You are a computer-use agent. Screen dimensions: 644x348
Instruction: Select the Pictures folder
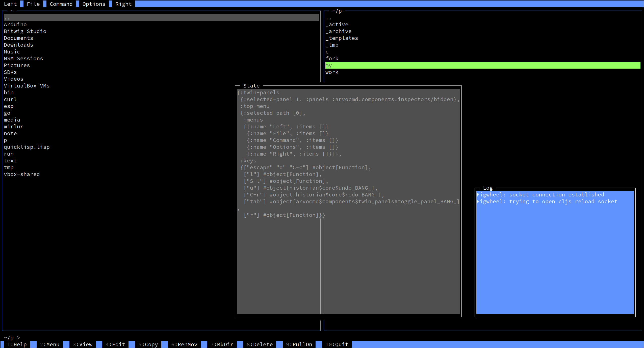[17, 65]
